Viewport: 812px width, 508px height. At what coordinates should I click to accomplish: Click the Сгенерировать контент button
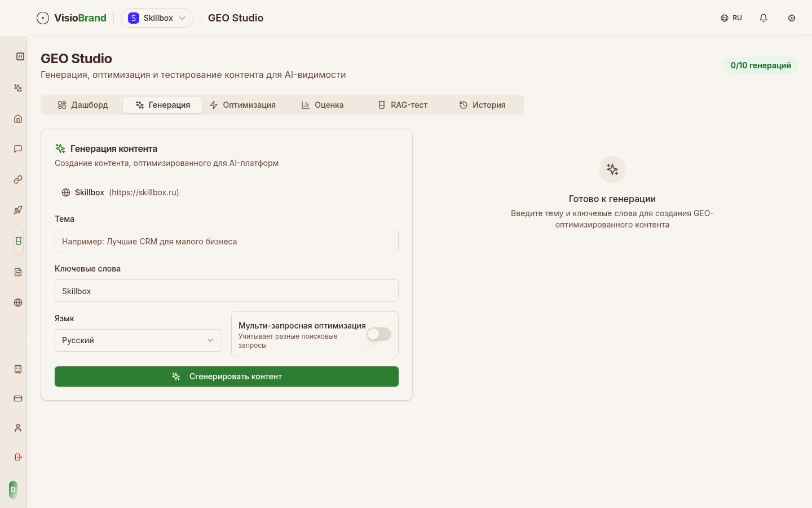pos(227,376)
